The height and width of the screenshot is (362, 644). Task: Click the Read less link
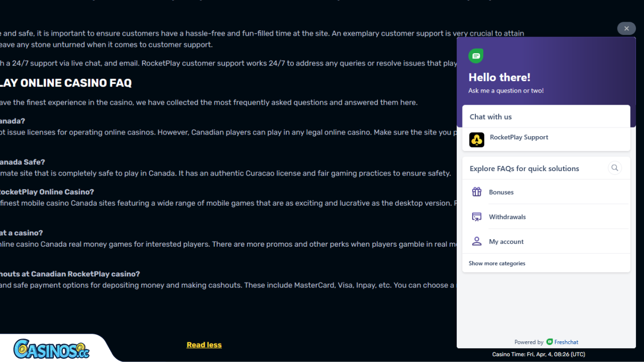point(204,345)
